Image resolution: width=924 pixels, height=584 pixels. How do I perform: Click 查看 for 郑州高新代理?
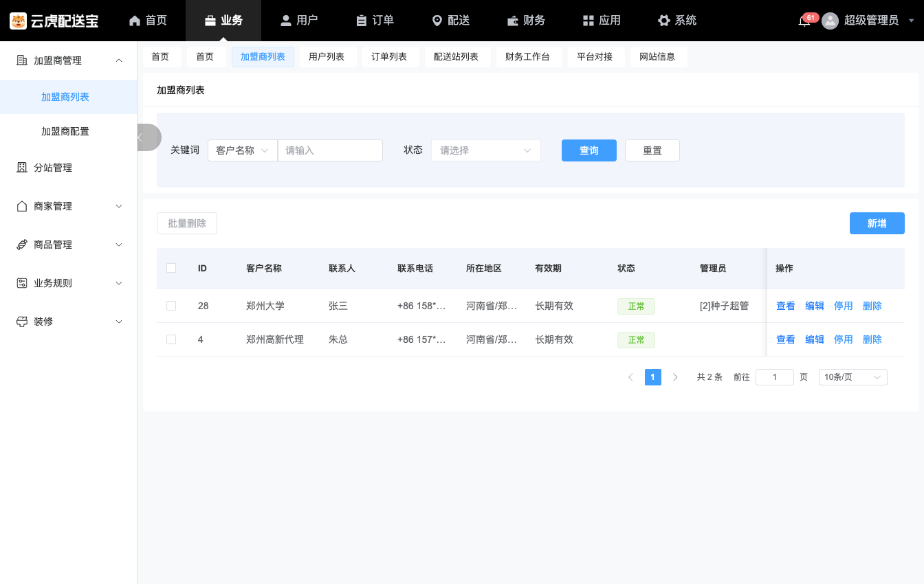pyautogui.click(x=786, y=339)
